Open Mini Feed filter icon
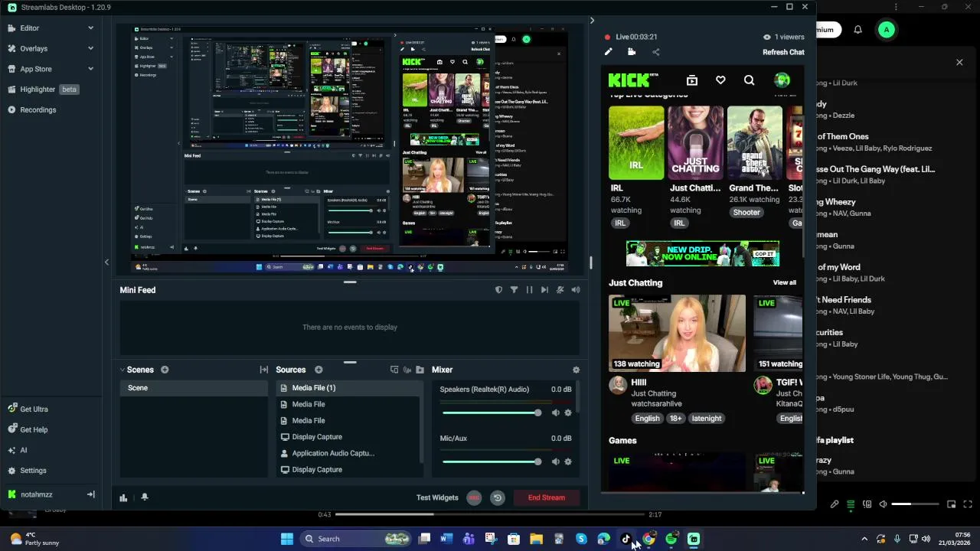Screen dimensions: 980x551 click(x=514, y=290)
